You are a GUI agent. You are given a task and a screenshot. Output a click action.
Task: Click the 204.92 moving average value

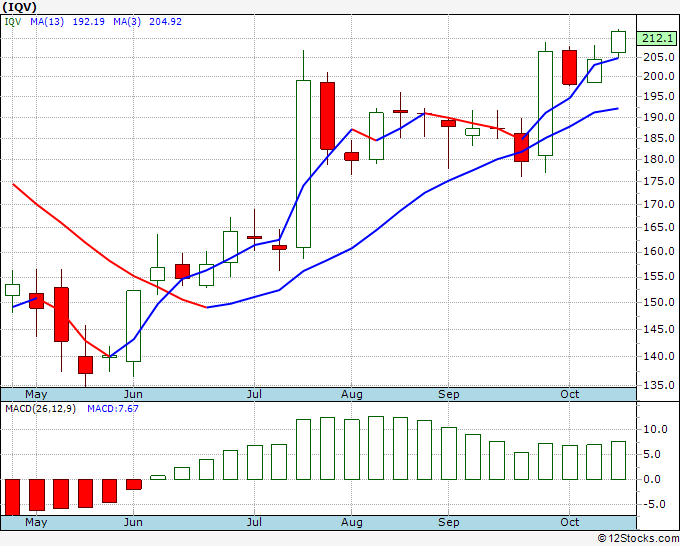[x=165, y=21]
